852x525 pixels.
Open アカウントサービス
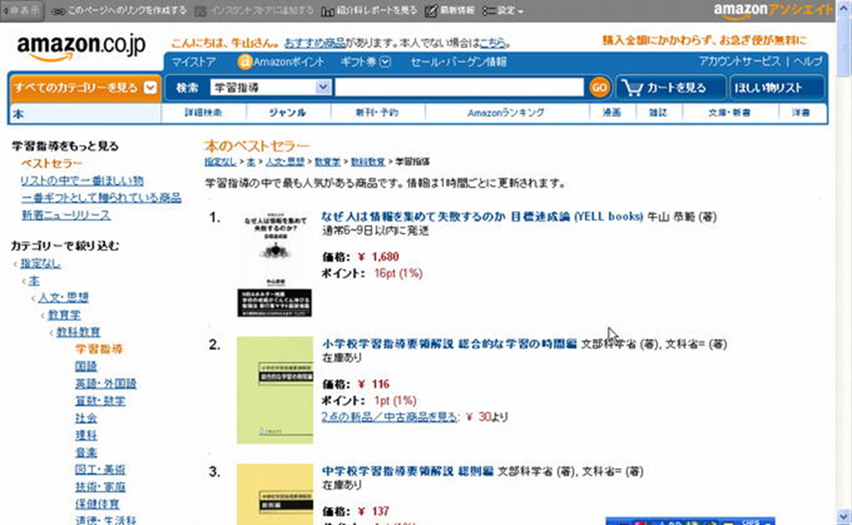click(x=740, y=61)
